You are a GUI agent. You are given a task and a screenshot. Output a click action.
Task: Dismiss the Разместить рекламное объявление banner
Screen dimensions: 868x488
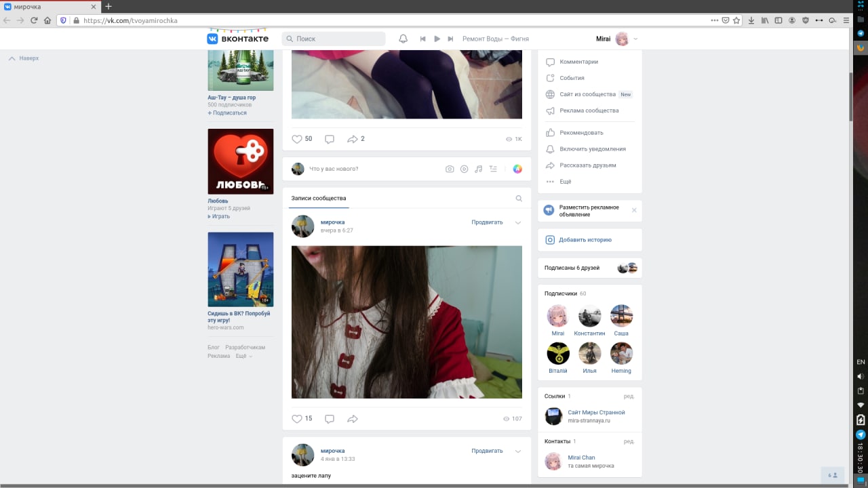(634, 210)
